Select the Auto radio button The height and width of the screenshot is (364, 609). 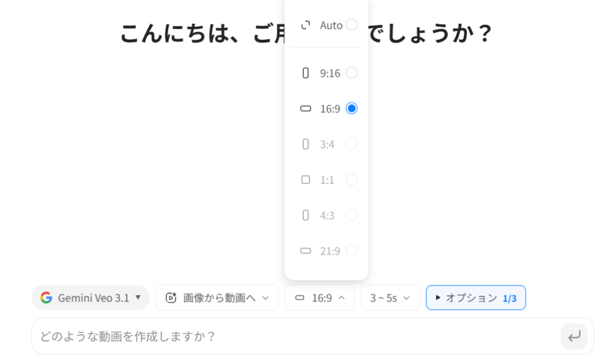[x=351, y=25]
